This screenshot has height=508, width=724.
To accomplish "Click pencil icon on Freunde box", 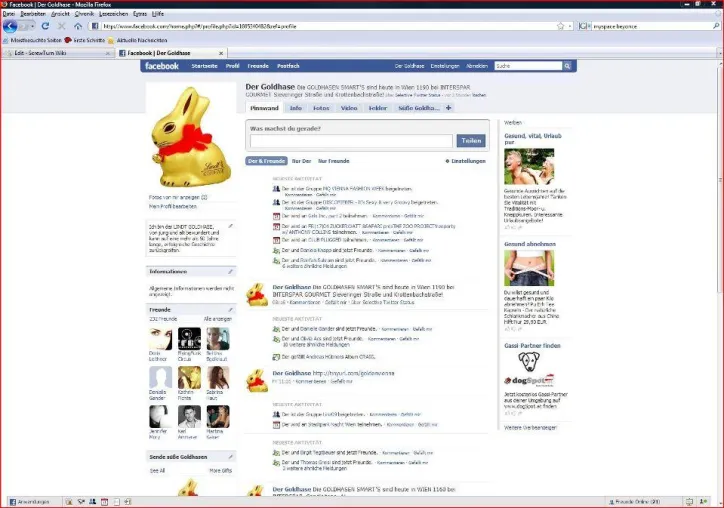I will pos(230,309).
